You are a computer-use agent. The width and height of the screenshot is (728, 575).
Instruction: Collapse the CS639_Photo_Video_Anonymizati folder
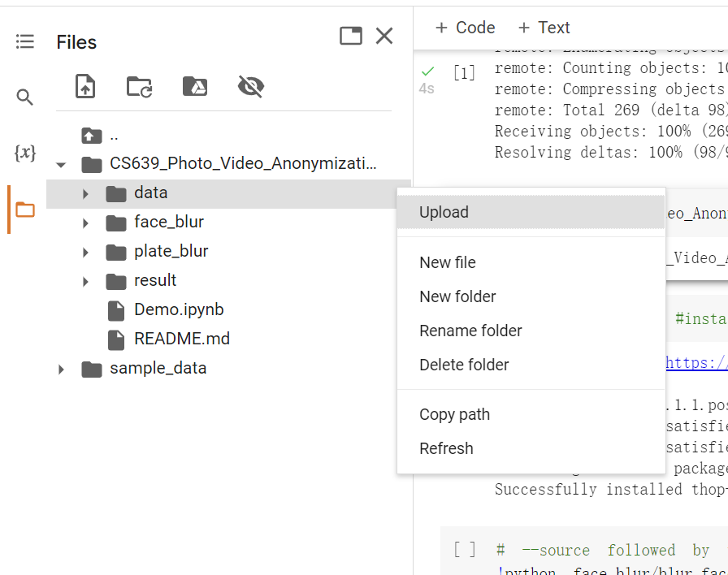61,163
